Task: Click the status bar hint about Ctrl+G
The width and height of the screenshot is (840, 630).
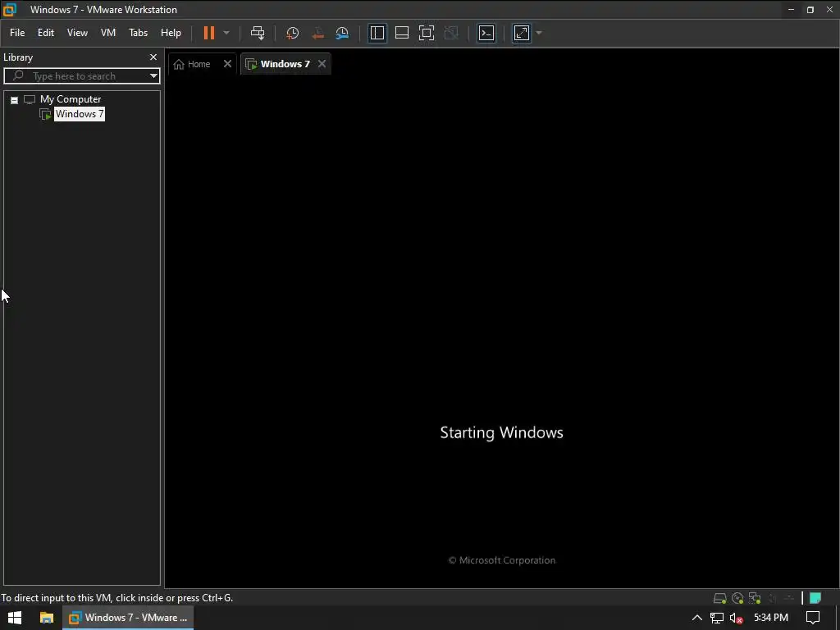Action: click(117, 598)
